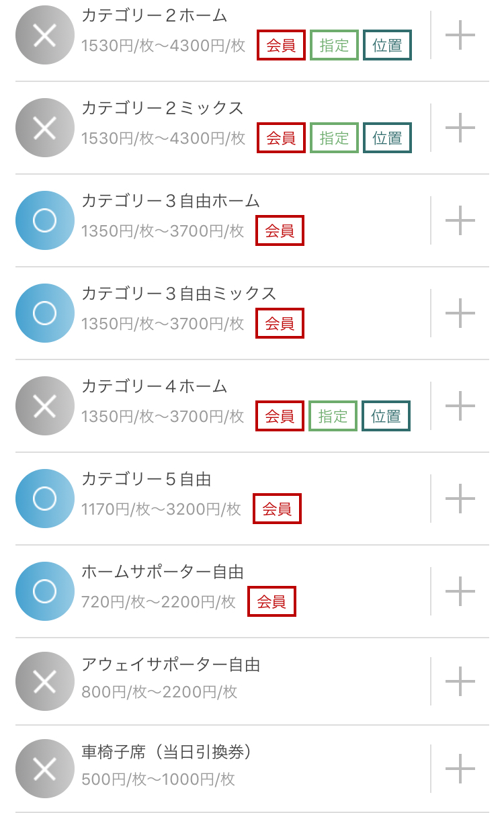504x813 pixels.
Task: Expand カテゴリー5自由 with the plus sign
Action: (460, 499)
